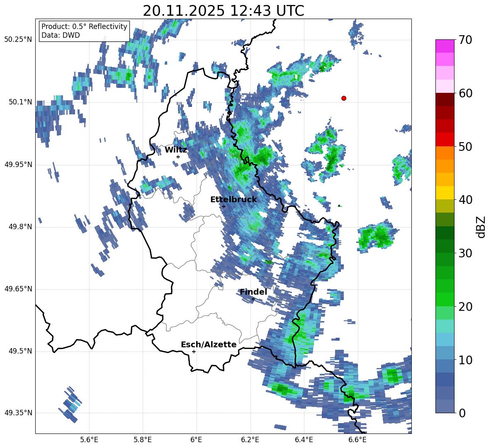The height and width of the screenshot is (448, 491).
Task: Click the magenta top segment of the colorbar
Action: pyautogui.click(x=445, y=46)
